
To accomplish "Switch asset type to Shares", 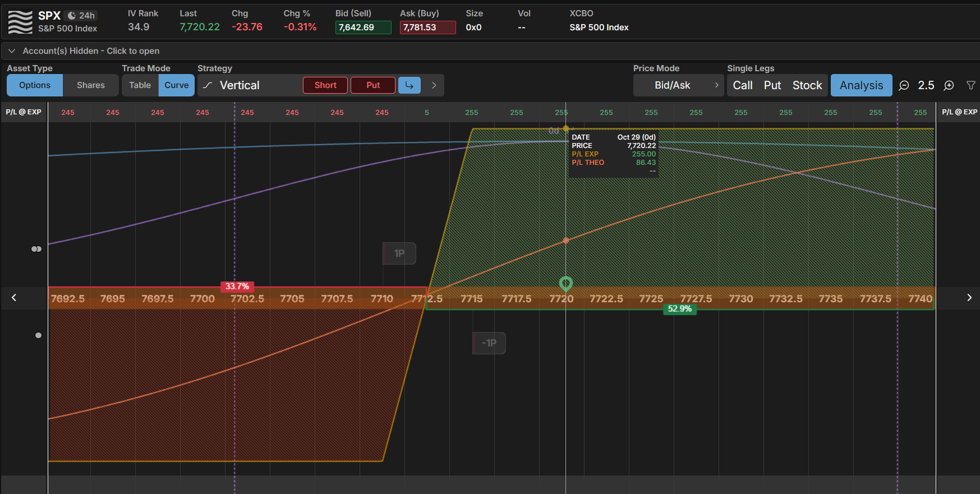I will coord(91,85).
